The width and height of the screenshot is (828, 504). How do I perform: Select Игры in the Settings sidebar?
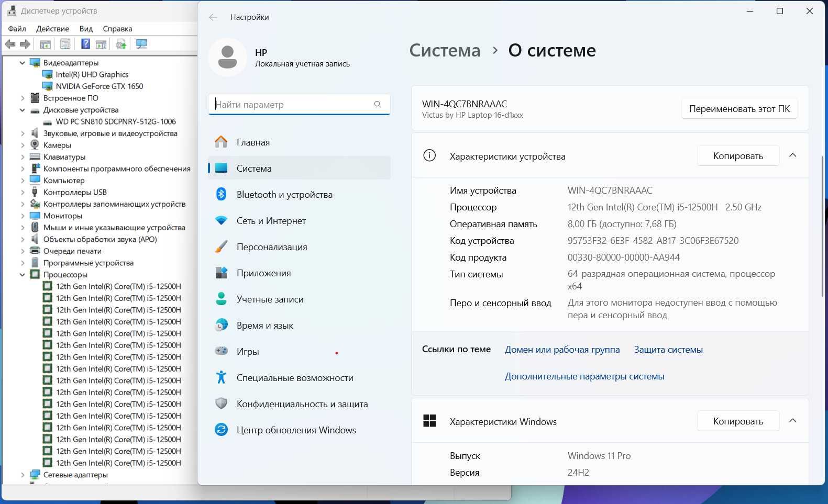point(299,351)
